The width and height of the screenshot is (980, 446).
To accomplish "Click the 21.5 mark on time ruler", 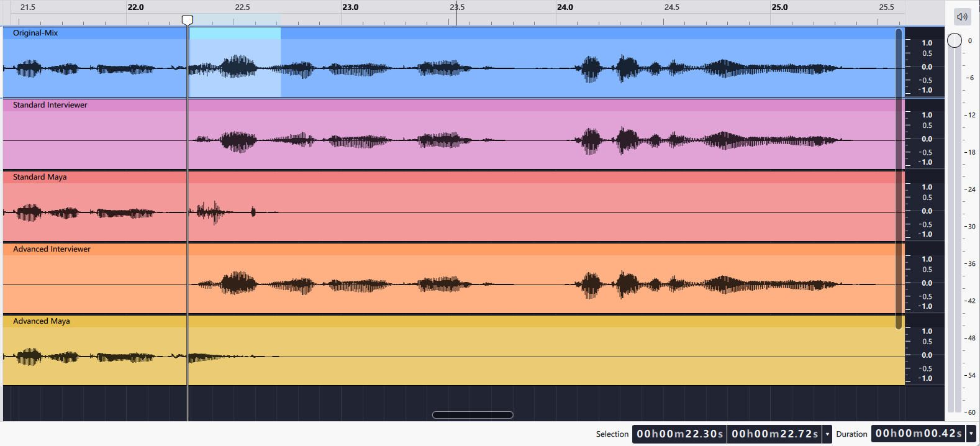I will tap(28, 7).
